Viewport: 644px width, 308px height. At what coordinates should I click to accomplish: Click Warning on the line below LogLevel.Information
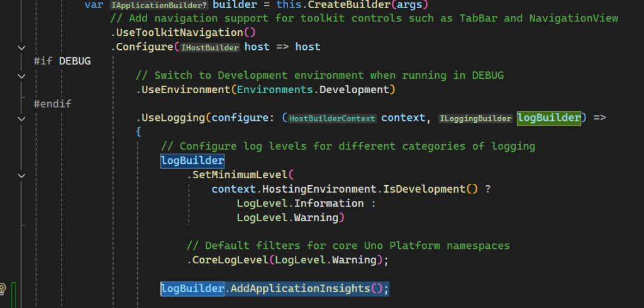[x=316, y=217]
